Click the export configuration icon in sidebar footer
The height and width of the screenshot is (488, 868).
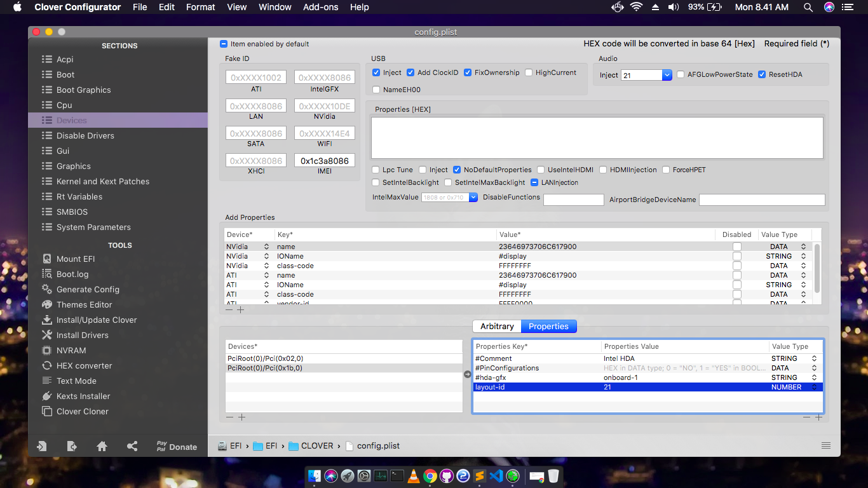72,446
